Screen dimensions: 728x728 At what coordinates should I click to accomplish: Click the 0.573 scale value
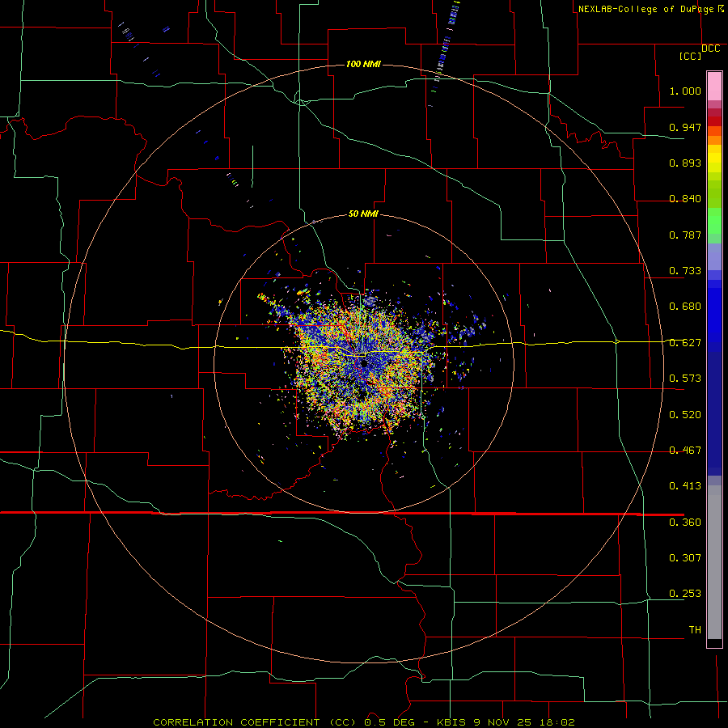click(x=685, y=379)
